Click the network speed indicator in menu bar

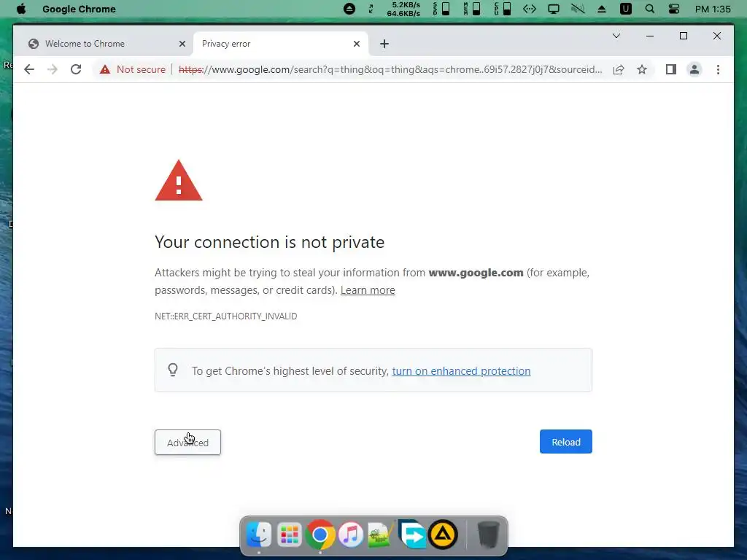click(403, 9)
